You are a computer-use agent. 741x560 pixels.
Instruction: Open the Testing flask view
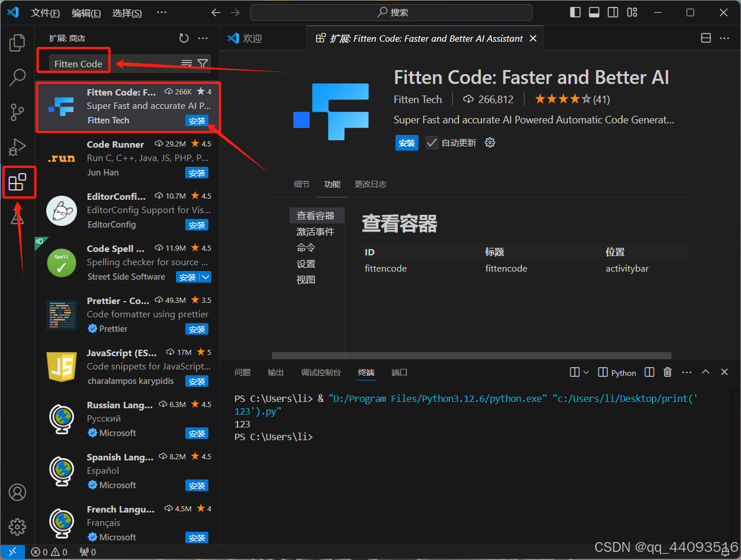pyautogui.click(x=17, y=217)
